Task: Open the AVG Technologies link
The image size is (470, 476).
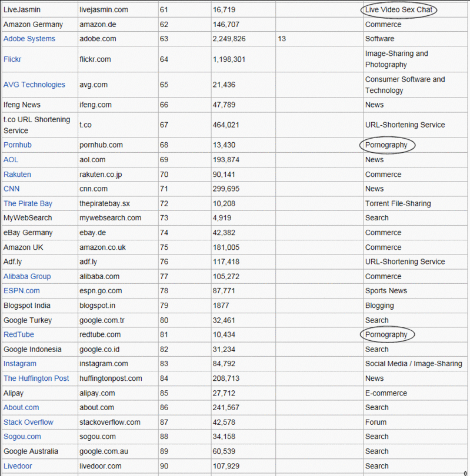Action: pos(34,85)
